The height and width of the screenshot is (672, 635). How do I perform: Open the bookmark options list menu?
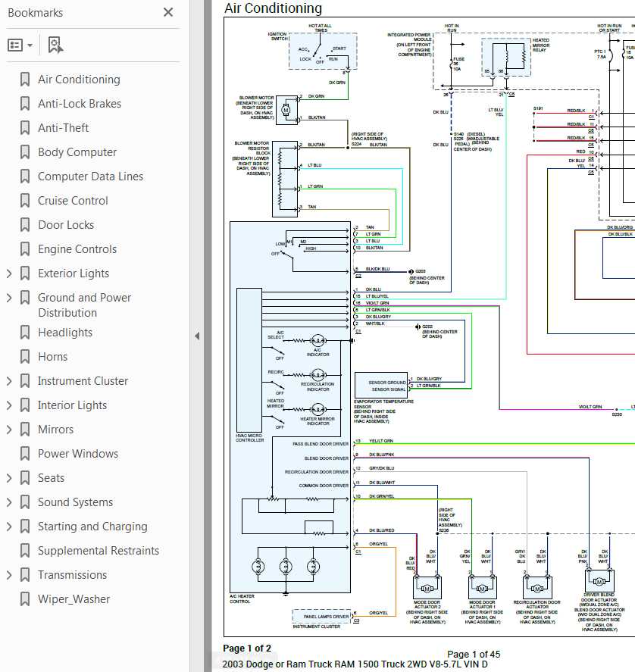click(20, 45)
